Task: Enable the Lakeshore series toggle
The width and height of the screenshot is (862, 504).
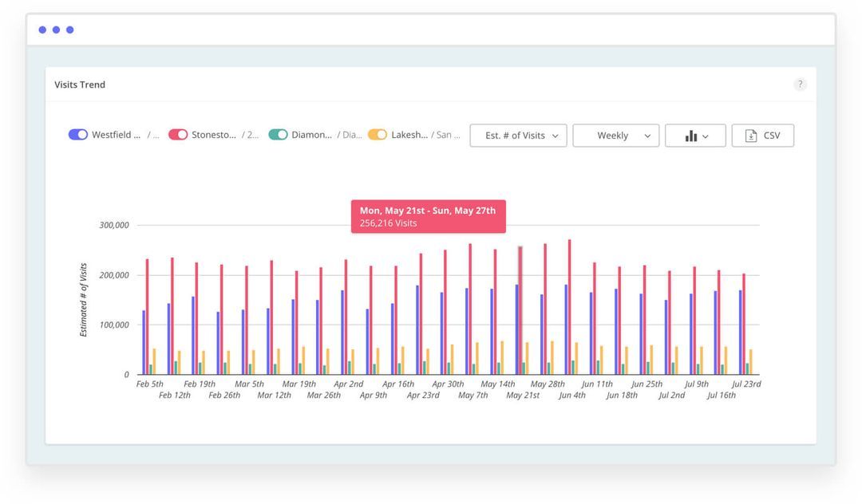Action: [x=377, y=134]
